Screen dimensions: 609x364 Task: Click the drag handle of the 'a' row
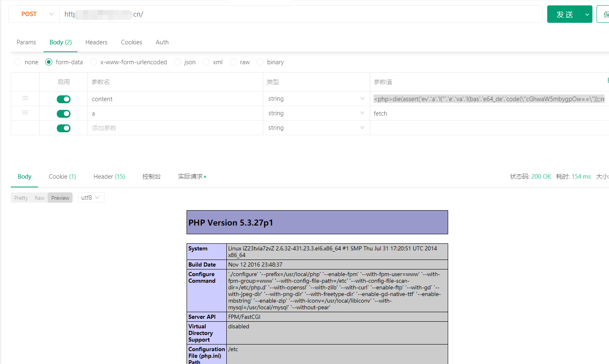click(x=25, y=113)
